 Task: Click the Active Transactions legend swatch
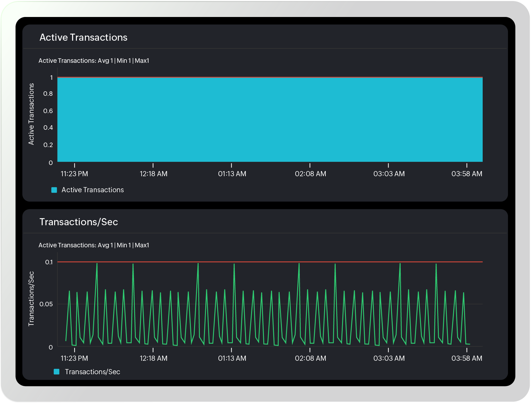pos(54,190)
